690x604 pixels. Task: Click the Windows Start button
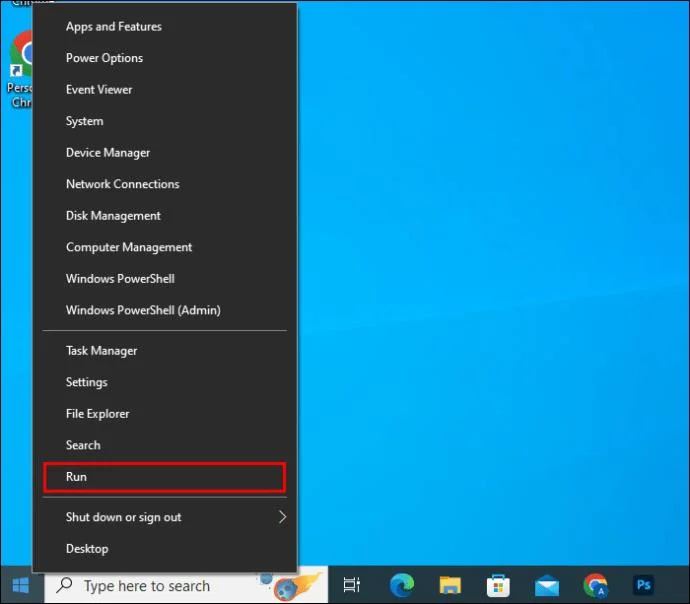(x=21, y=586)
